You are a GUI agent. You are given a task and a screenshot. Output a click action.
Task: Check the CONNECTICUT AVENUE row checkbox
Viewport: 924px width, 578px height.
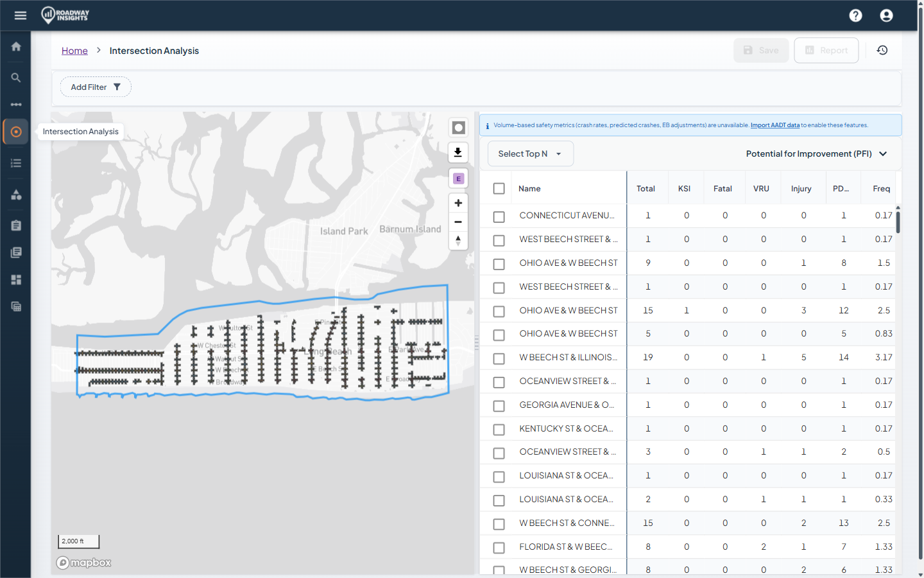coord(499,216)
